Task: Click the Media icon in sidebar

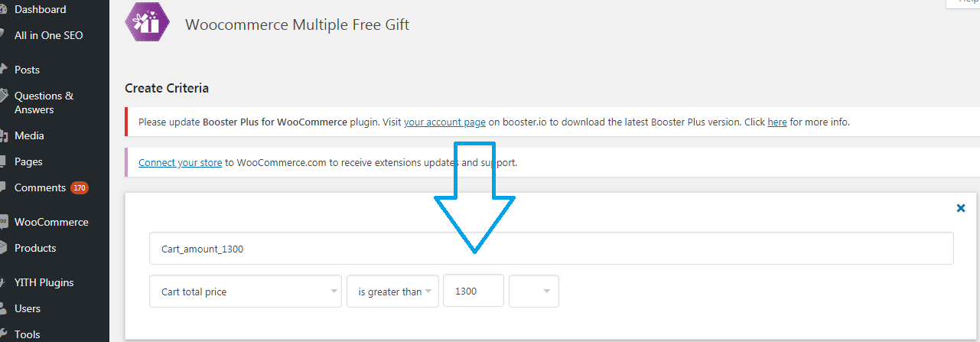Action: pos(4,135)
